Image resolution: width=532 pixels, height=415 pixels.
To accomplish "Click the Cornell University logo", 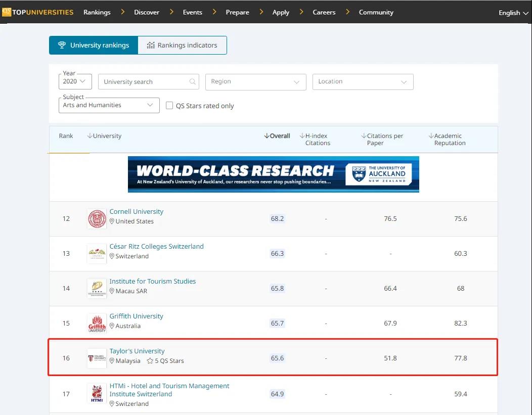I will pyautogui.click(x=97, y=219).
